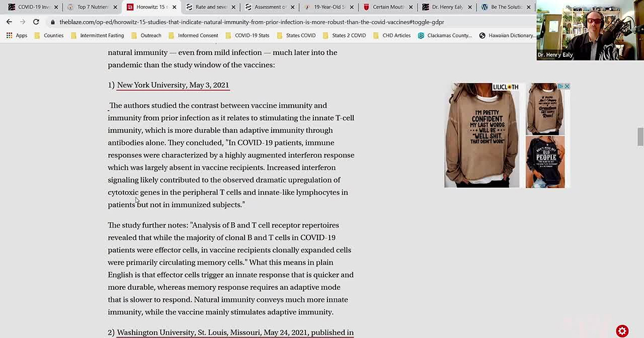Switch to the 19-Year-Old tab
The image size is (644, 338).
click(x=328, y=8)
